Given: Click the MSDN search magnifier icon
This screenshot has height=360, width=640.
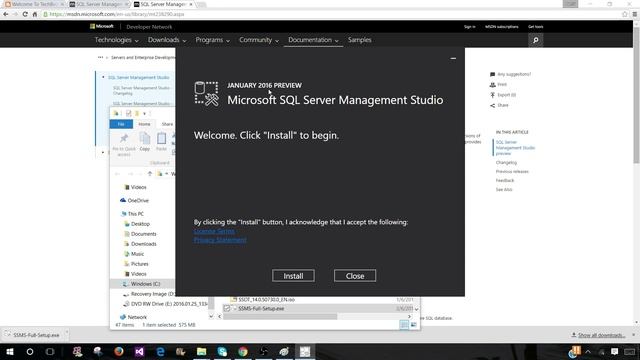Looking at the screenshot, I should click(x=536, y=40).
